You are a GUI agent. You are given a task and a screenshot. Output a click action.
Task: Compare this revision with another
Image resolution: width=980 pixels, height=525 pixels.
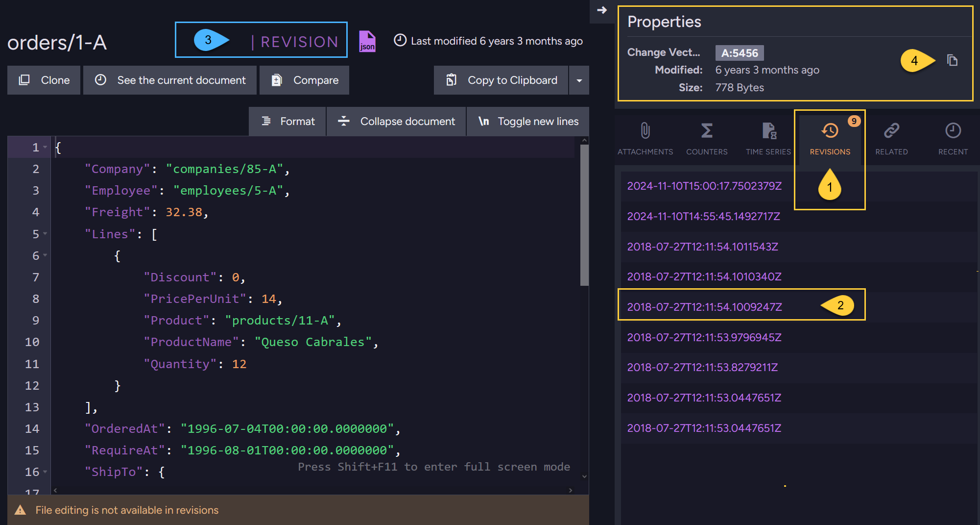(x=304, y=80)
